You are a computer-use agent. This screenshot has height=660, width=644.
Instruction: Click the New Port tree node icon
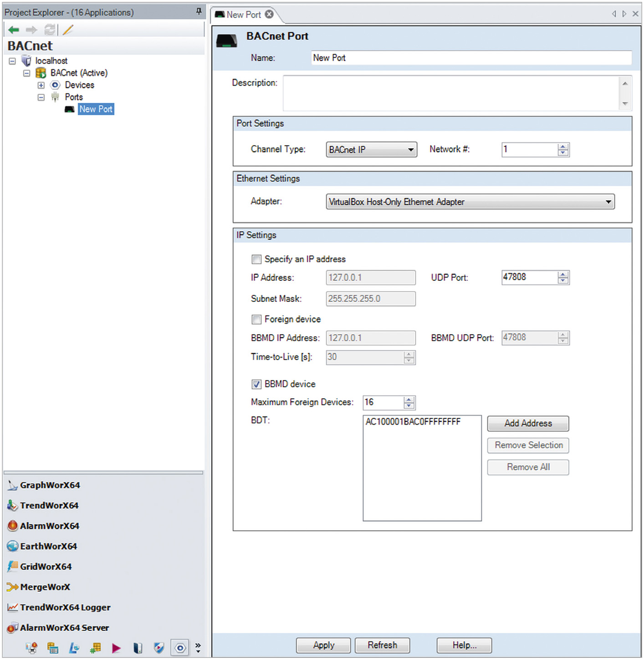69,109
